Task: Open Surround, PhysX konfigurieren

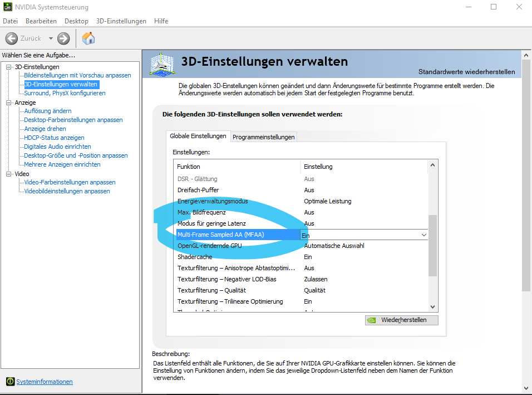Action: pyautogui.click(x=65, y=93)
